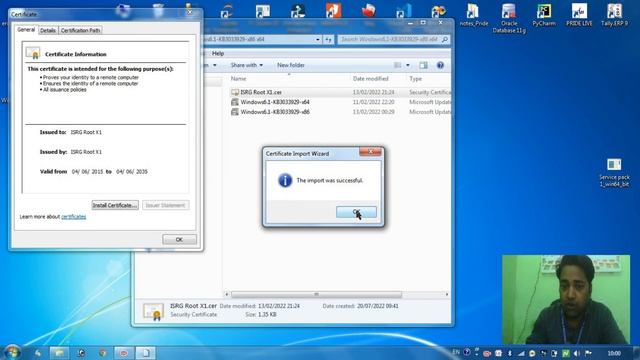The height and width of the screenshot is (360, 640).
Task: Toggle the preview pane icon
Action: (423, 65)
